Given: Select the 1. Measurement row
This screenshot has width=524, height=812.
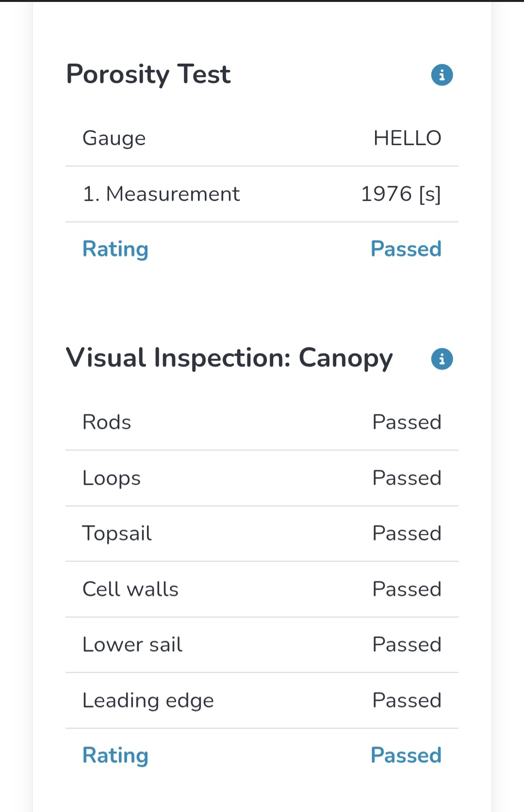Looking at the screenshot, I should [x=262, y=194].
